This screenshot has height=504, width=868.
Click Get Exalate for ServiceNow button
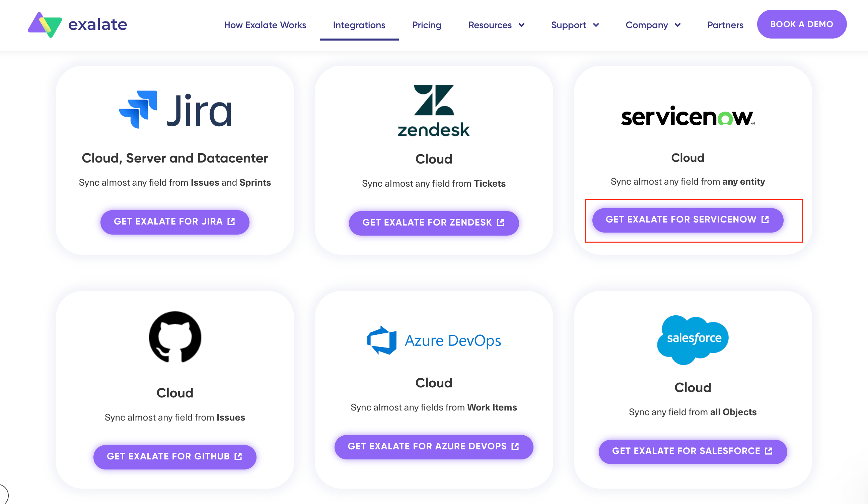click(688, 220)
